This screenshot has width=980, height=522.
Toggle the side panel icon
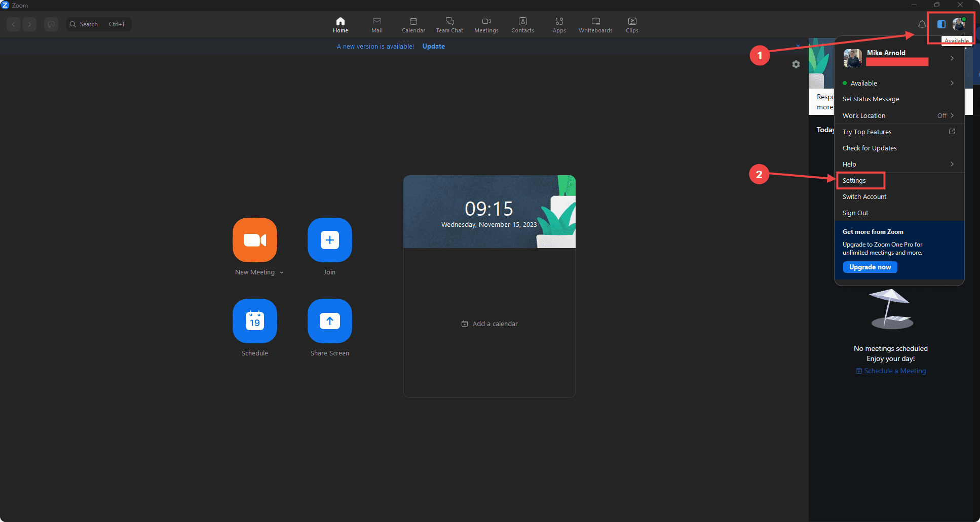[941, 24]
